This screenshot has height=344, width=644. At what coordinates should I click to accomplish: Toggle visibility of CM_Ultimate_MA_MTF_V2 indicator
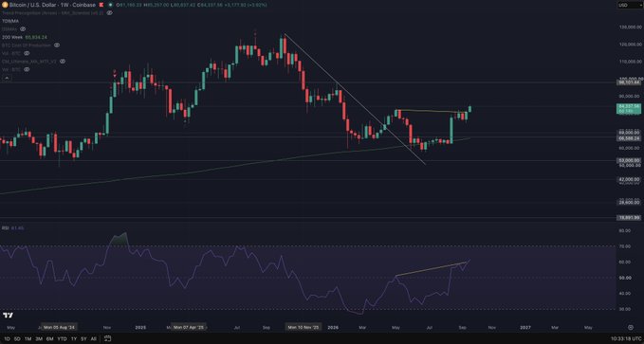click(x=63, y=62)
